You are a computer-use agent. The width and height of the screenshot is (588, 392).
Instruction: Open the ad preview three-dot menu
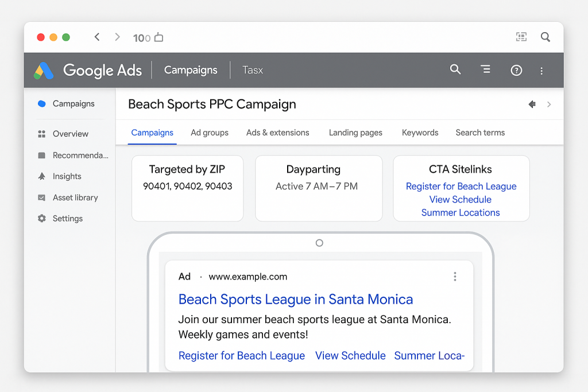tap(455, 277)
